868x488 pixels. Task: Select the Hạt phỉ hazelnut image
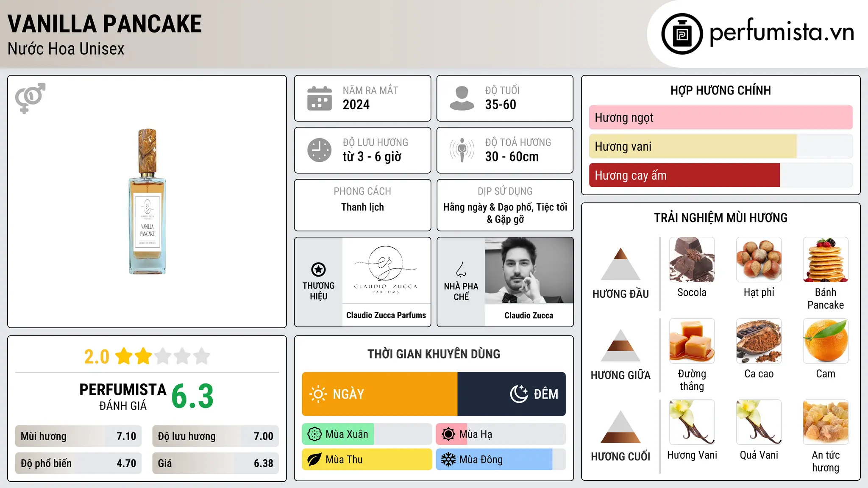[x=759, y=259]
